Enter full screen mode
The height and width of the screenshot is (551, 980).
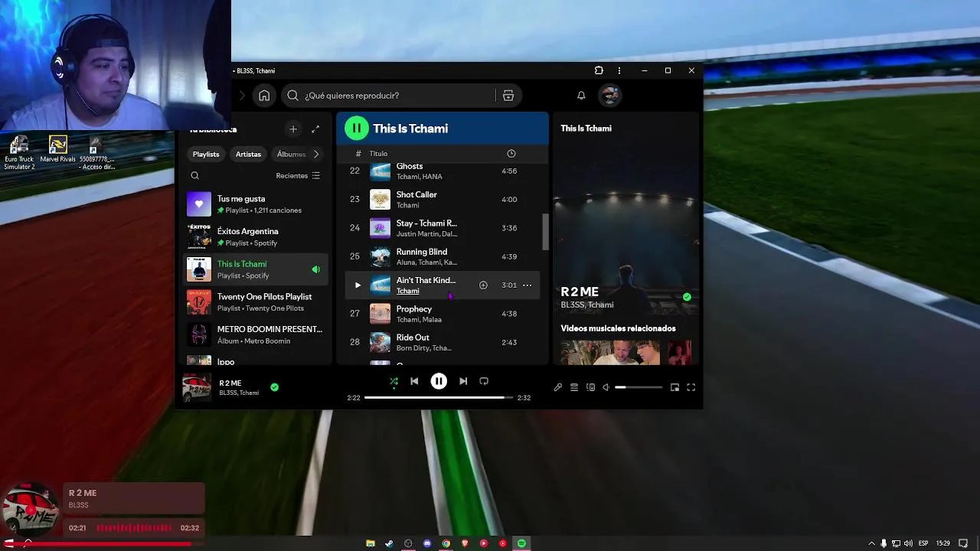coord(691,387)
